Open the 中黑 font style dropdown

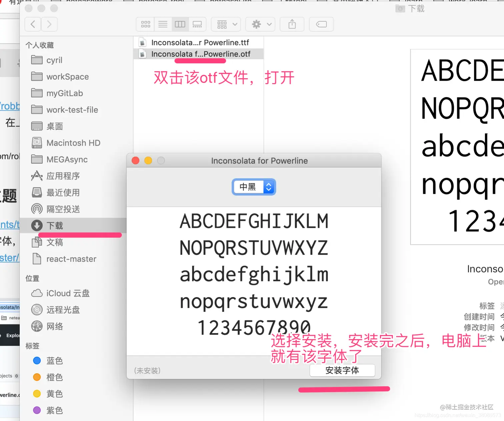254,187
